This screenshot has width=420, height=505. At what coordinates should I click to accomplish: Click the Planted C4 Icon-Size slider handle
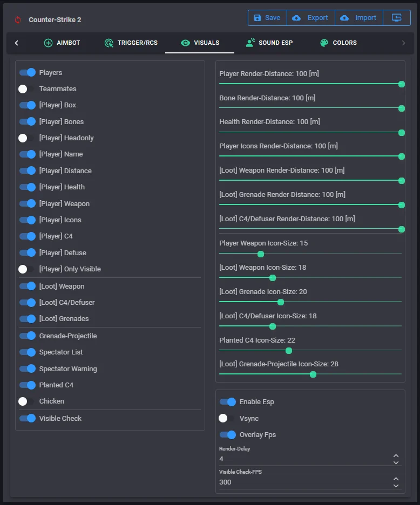coord(289,351)
